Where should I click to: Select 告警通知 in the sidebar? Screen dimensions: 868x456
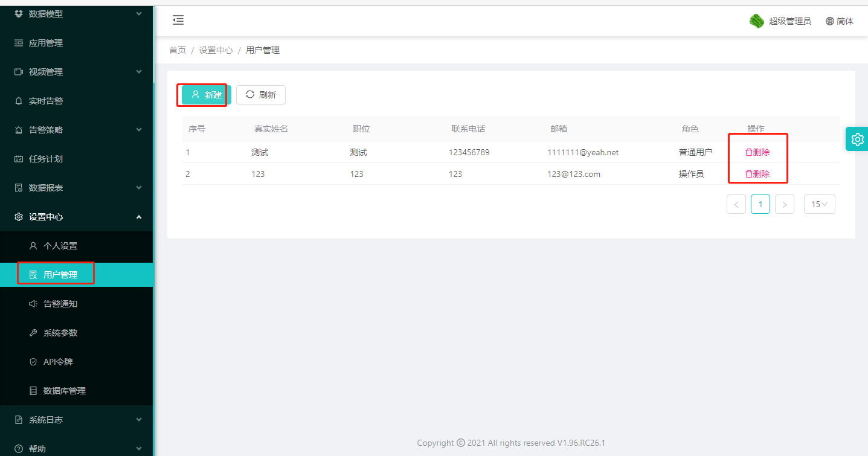tap(60, 304)
